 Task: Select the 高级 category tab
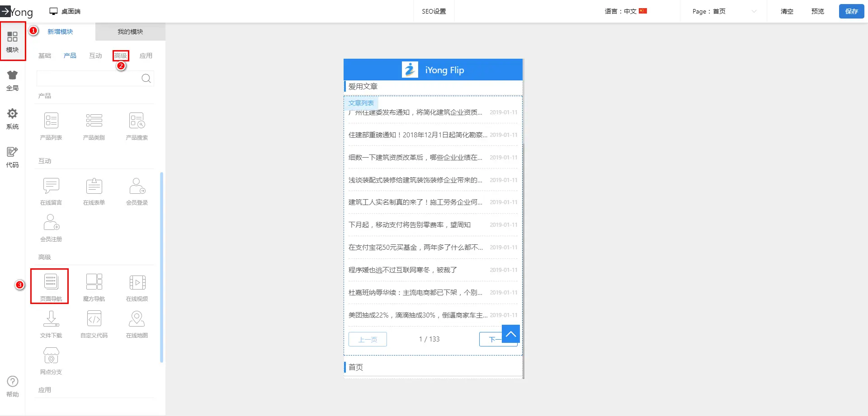point(121,56)
